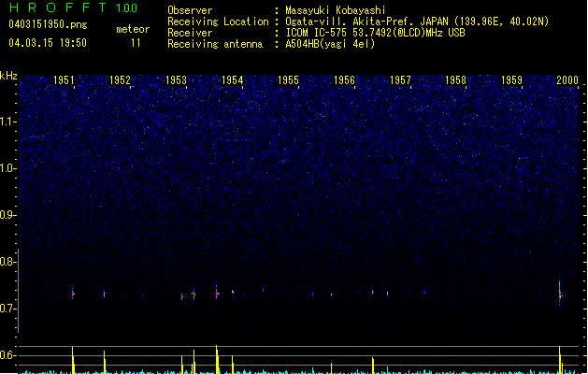
Task: Select observer name Masayuki Kobayashi
Action: coord(336,10)
